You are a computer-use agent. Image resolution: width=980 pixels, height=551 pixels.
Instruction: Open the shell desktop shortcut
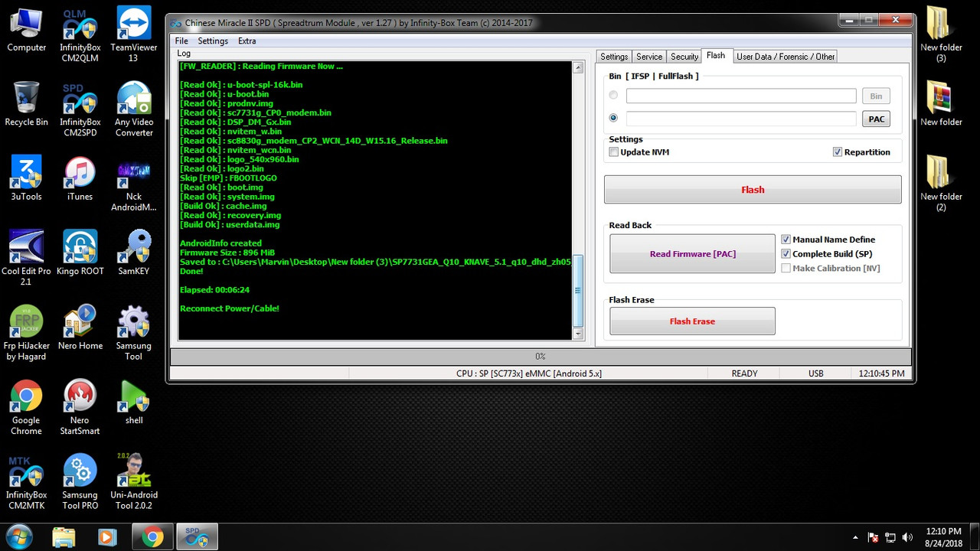coord(134,403)
